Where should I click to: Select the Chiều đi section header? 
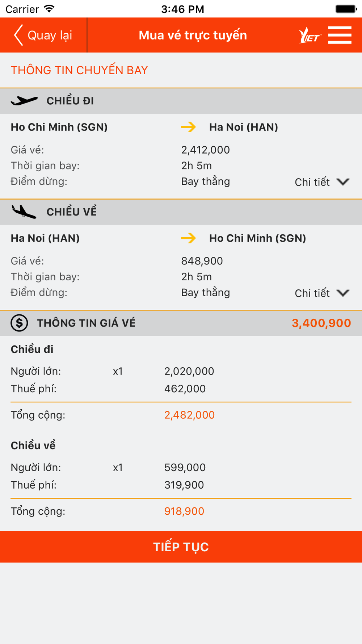181,101
